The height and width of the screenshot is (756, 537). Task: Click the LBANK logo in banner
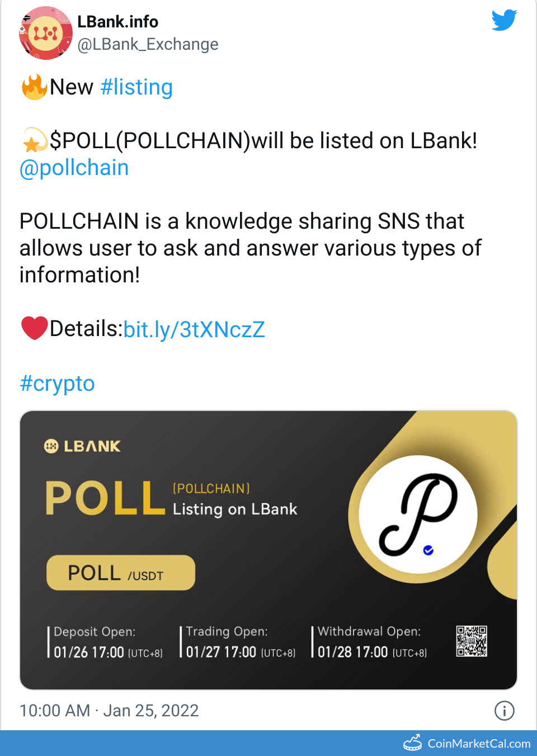coord(83,446)
